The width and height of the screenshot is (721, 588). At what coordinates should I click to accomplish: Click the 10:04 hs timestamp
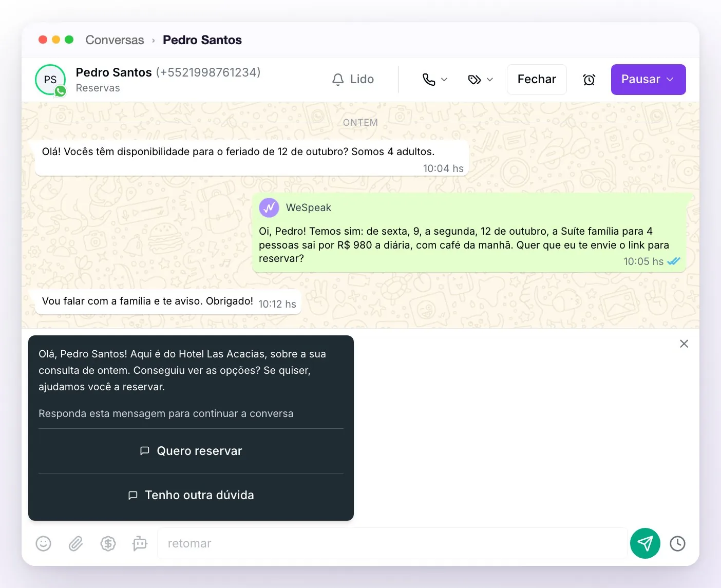[x=443, y=168]
